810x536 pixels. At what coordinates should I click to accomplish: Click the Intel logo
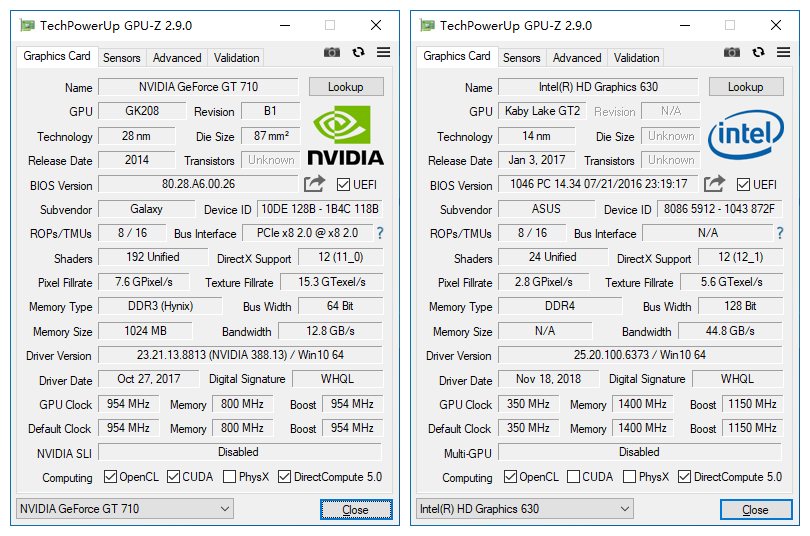tap(746, 134)
